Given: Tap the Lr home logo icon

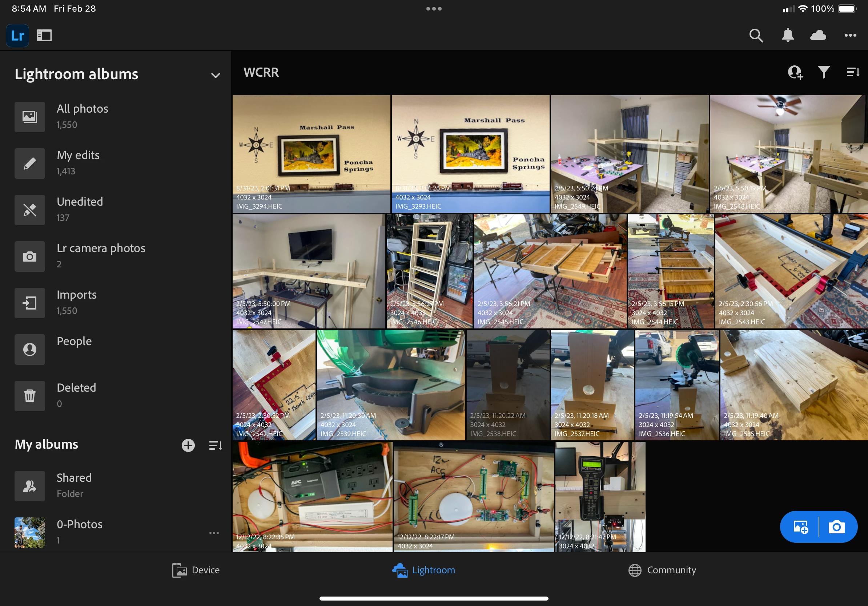Looking at the screenshot, I should pyautogui.click(x=17, y=36).
